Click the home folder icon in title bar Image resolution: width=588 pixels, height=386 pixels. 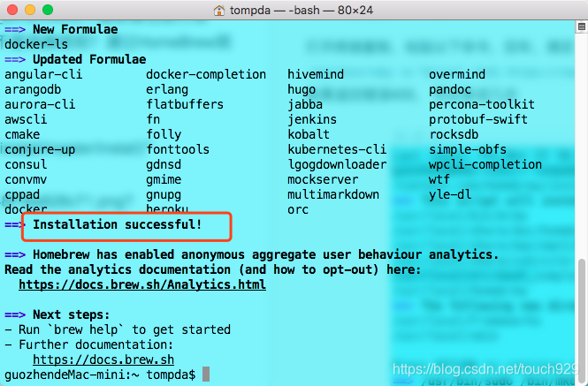219,10
